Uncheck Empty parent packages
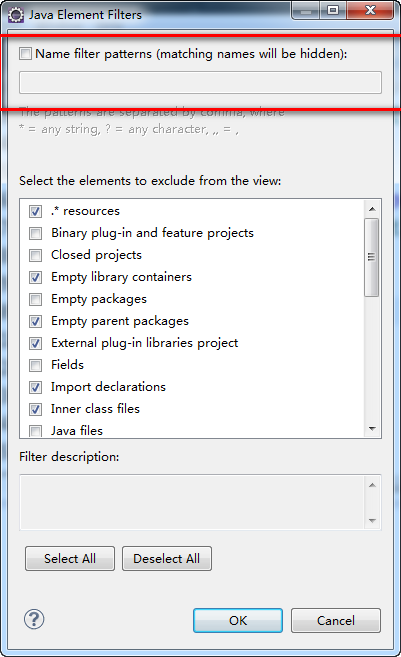401x657 pixels. point(36,321)
